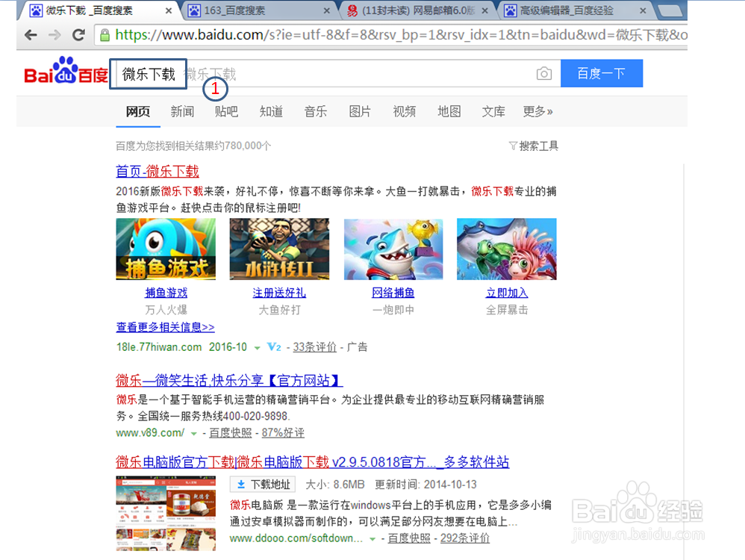Go back with the browser back arrow
This screenshot has width=745, height=560.
(x=31, y=34)
